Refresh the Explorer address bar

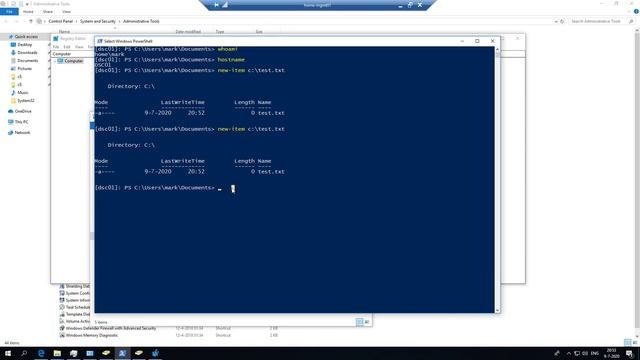[562, 21]
